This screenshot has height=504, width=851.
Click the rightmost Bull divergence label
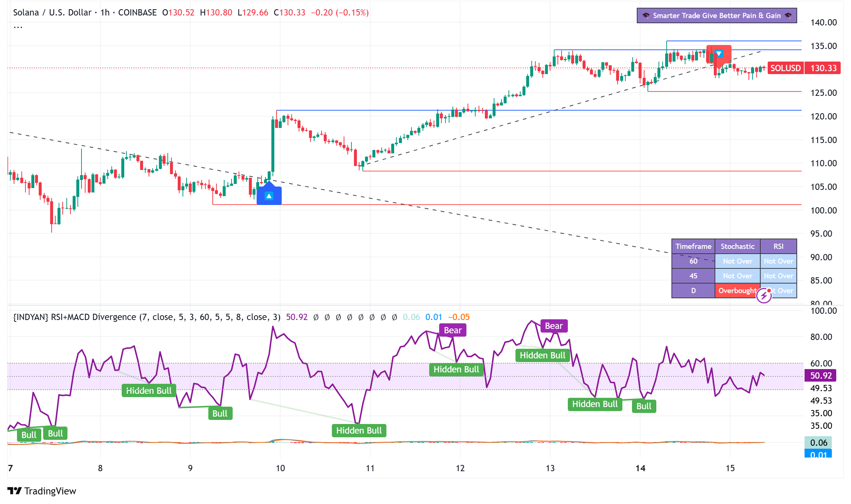(644, 406)
